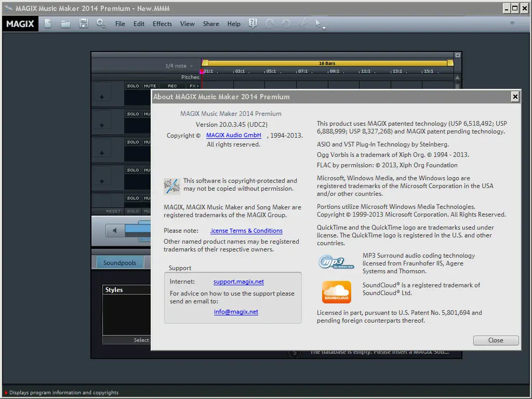This screenshot has height=399, width=532.
Task: Mute the first track
Action: (150, 86)
